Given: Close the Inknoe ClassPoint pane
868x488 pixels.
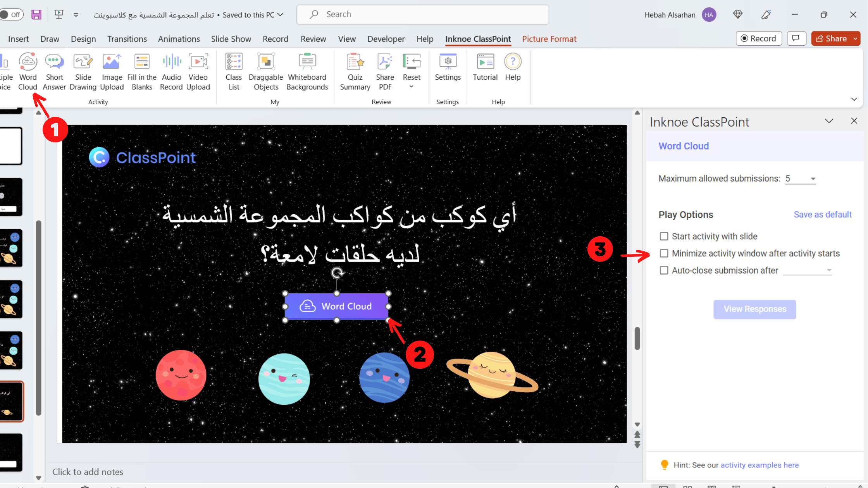Looking at the screenshot, I should [x=854, y=121].
